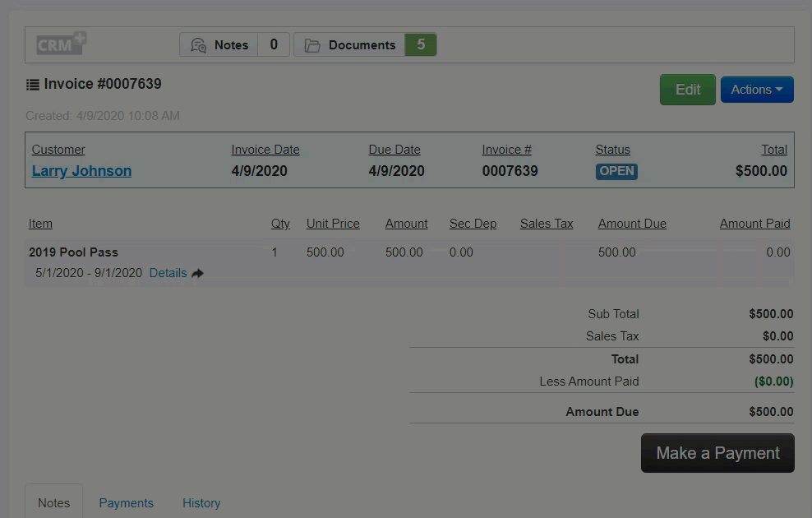Switch to the Payments tab
Viewport: 812px width, 518px height.
[x=126, y=502]
